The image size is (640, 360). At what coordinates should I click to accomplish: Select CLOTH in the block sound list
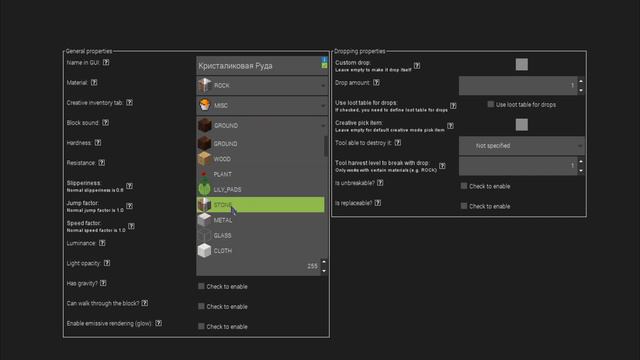[x=260, y=251]
